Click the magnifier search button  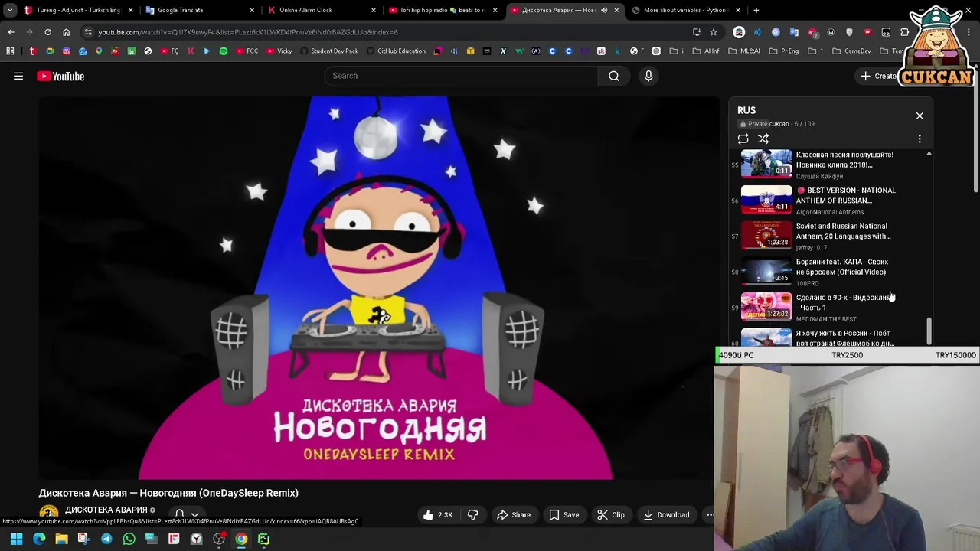tap(614, 76)
